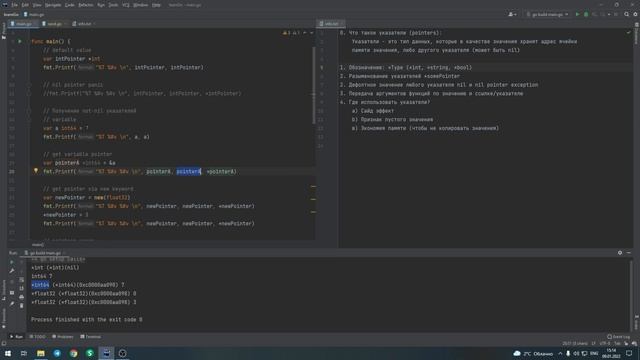Switch to second .go editor tab
Screen dimensions: 640x360
coord(54,24)
